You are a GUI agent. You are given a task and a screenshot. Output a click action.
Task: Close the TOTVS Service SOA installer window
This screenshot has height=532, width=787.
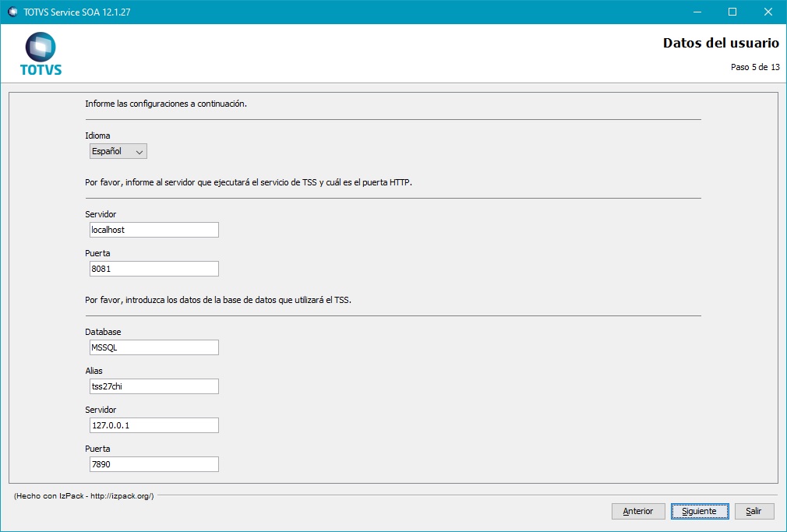(768, 12)
